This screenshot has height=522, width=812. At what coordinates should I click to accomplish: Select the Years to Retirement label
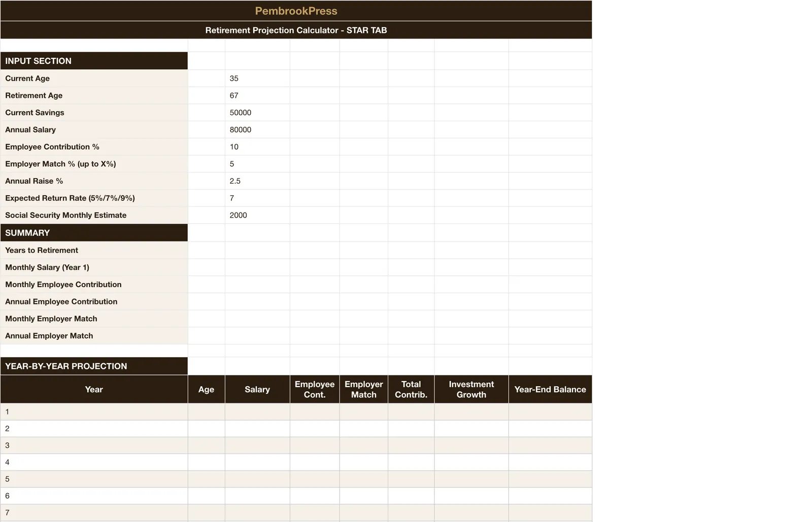[94, 250]
